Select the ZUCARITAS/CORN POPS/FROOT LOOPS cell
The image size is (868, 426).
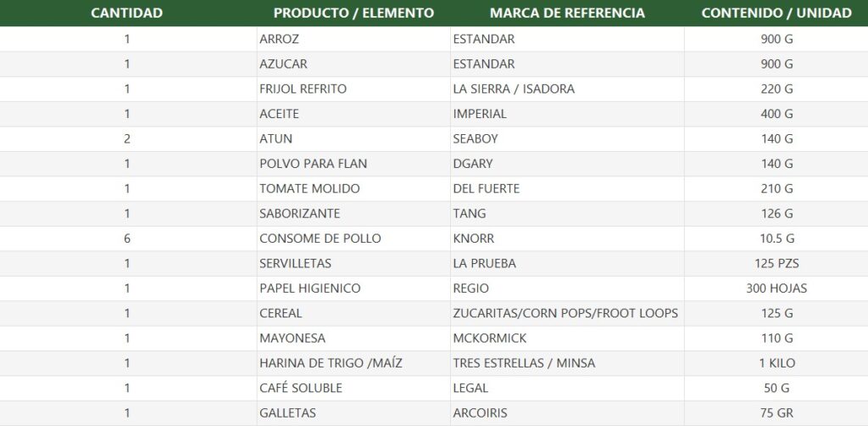[x=567, y=313]
